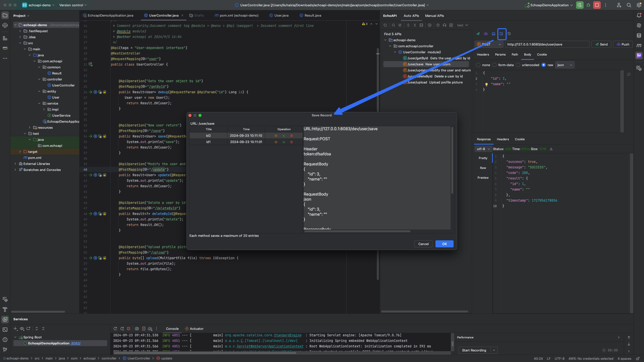Screen dimensions: 644x362
Task: Open the POST method dropdown
Action: pyautogui.click(x=489, y=44)
